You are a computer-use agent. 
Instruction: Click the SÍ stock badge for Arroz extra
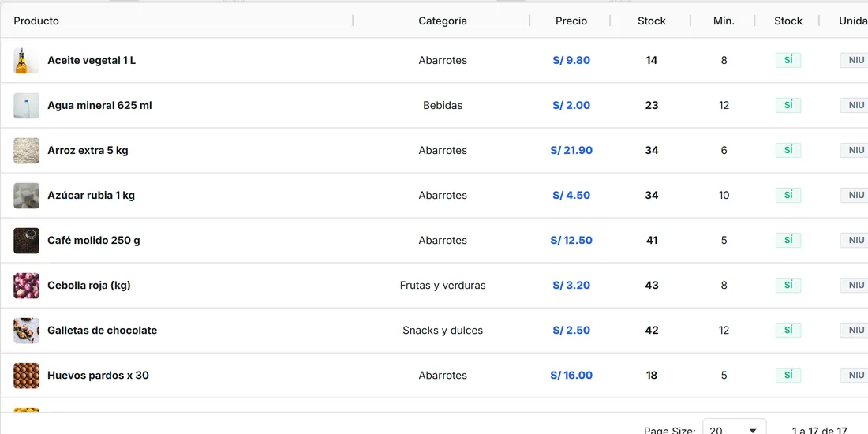(788, 150)
